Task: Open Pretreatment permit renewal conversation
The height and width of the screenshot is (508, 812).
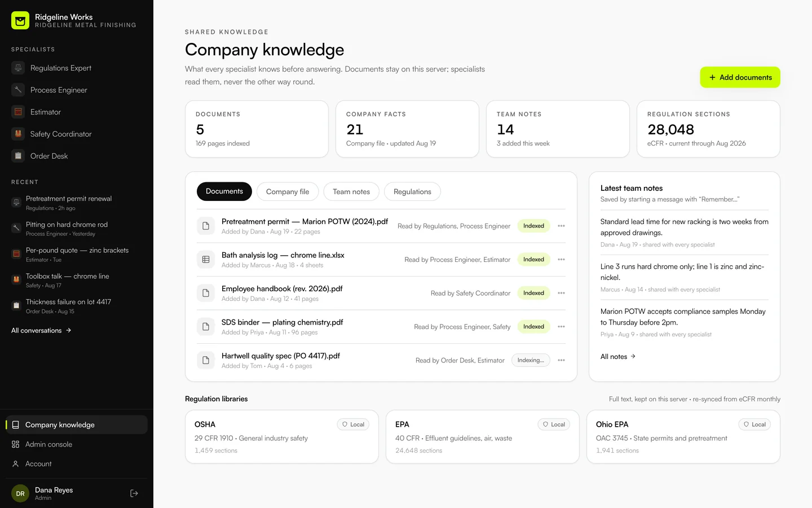Action: [x=77, y=203]
